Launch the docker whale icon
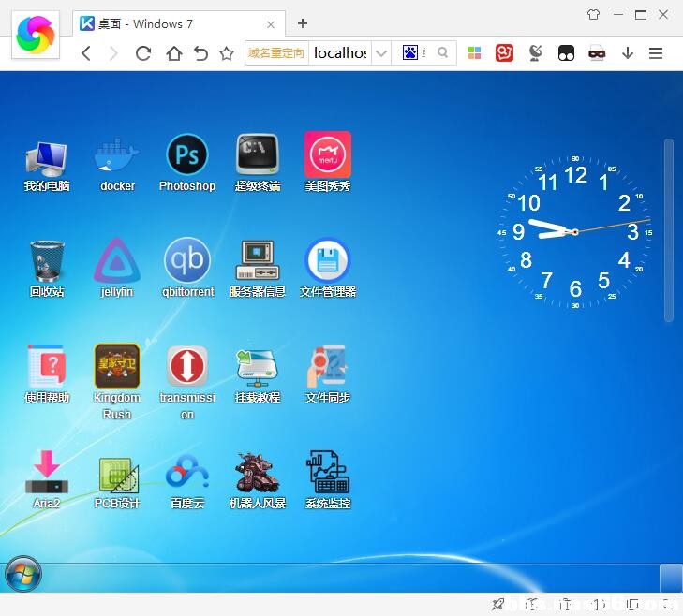The image size is (683, 616). pos(117,166)
